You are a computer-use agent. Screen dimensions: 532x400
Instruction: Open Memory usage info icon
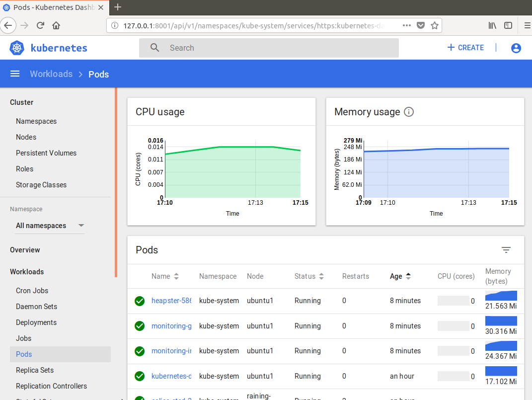[x=409, y=112]
